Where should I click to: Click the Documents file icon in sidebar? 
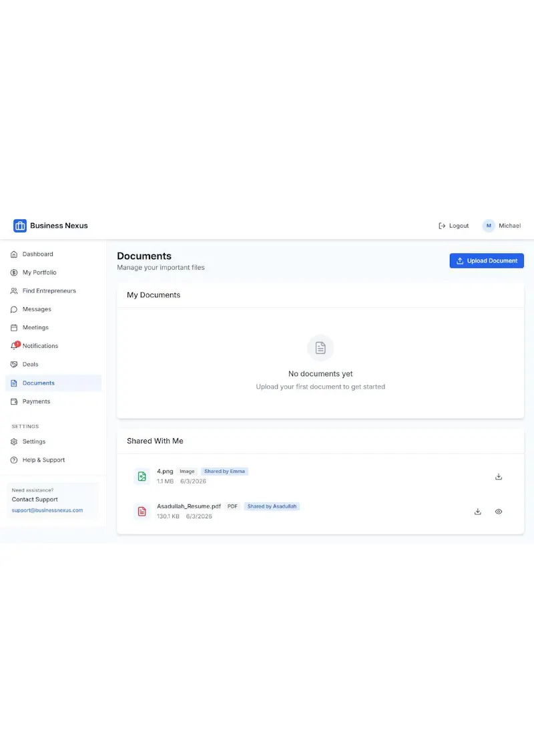14,383
